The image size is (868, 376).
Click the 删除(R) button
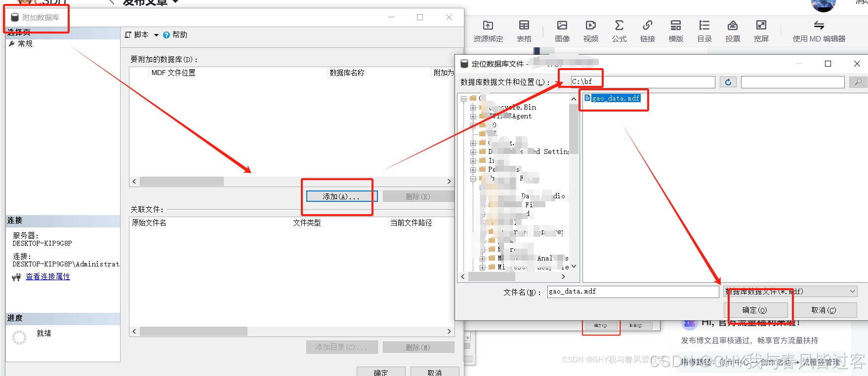pyautogui.click(x=418, y=196)
